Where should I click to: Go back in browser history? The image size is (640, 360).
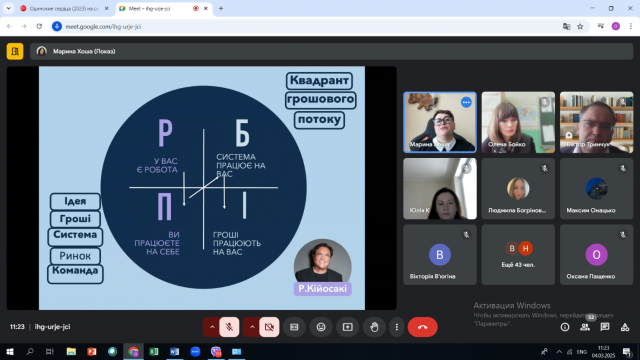(x=9, y=26)
